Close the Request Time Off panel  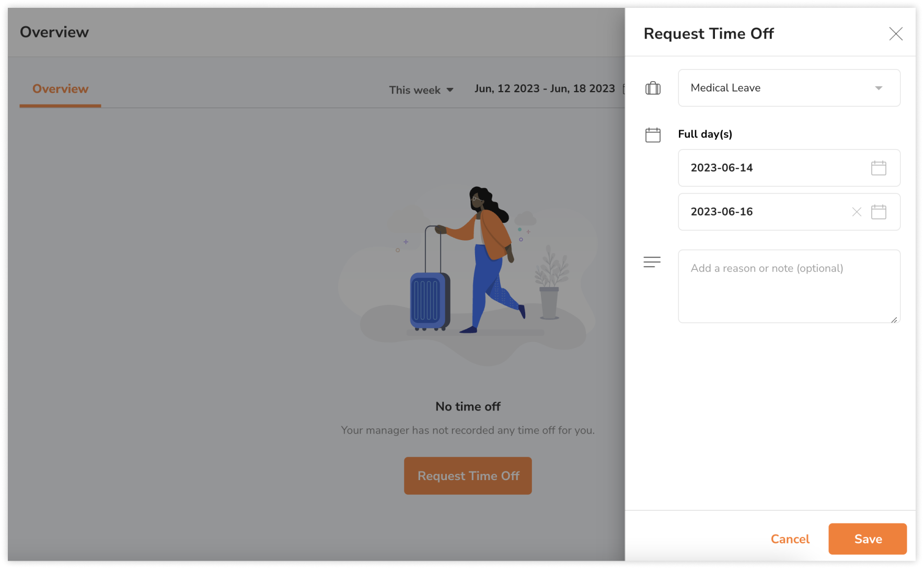(896, 33)
